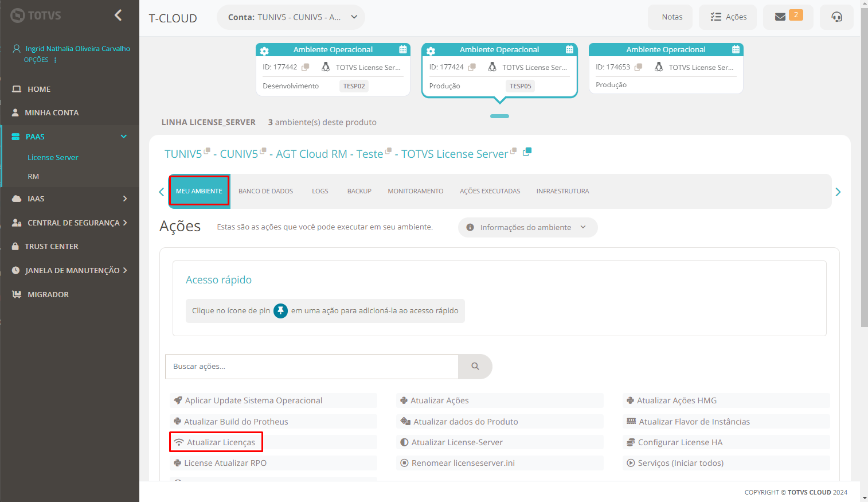Click the search magnifier button
Screen dimensions: 868x502
475,367
